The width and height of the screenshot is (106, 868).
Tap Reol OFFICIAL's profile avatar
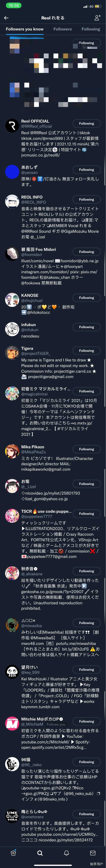(x=12, y=126)
